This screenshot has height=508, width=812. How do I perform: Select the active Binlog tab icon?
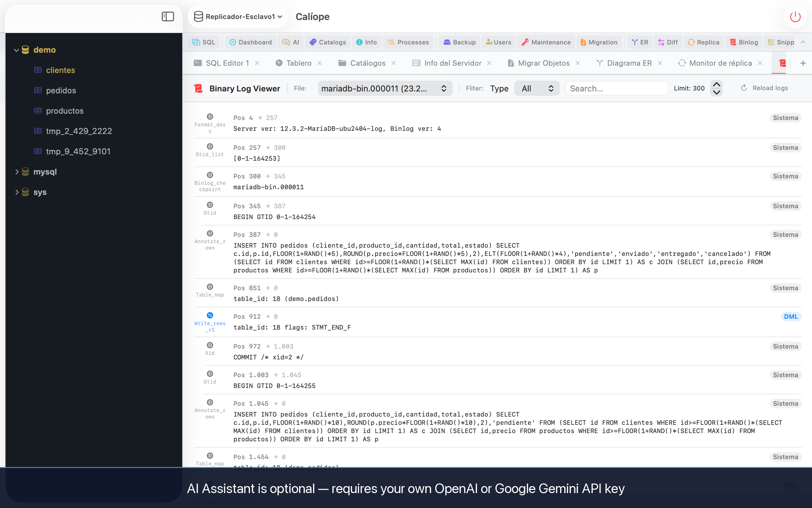[x=783, y=63]
